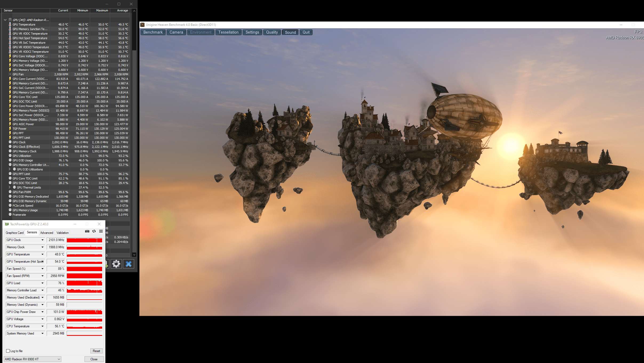The image size is (644, 363).
Task: Click the GPU-Z graphics card title icon
Action: [x=7, y=224]
